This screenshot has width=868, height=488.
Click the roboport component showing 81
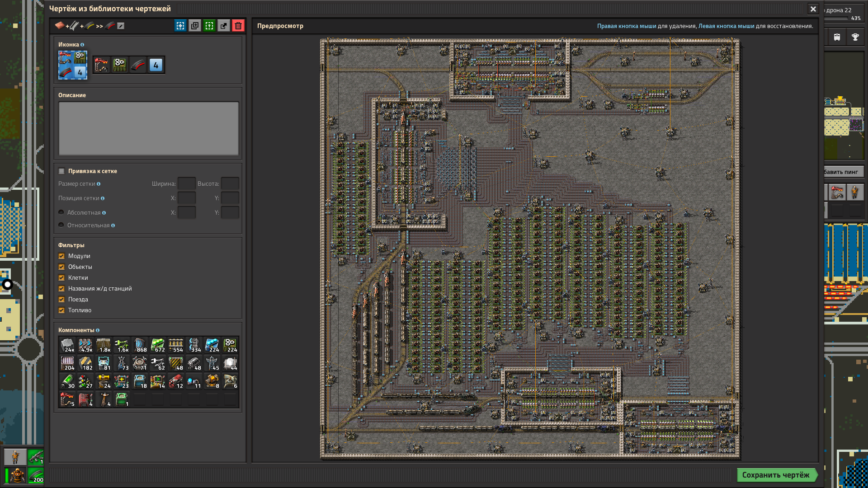pyautogui.click(x=104, y=363)
